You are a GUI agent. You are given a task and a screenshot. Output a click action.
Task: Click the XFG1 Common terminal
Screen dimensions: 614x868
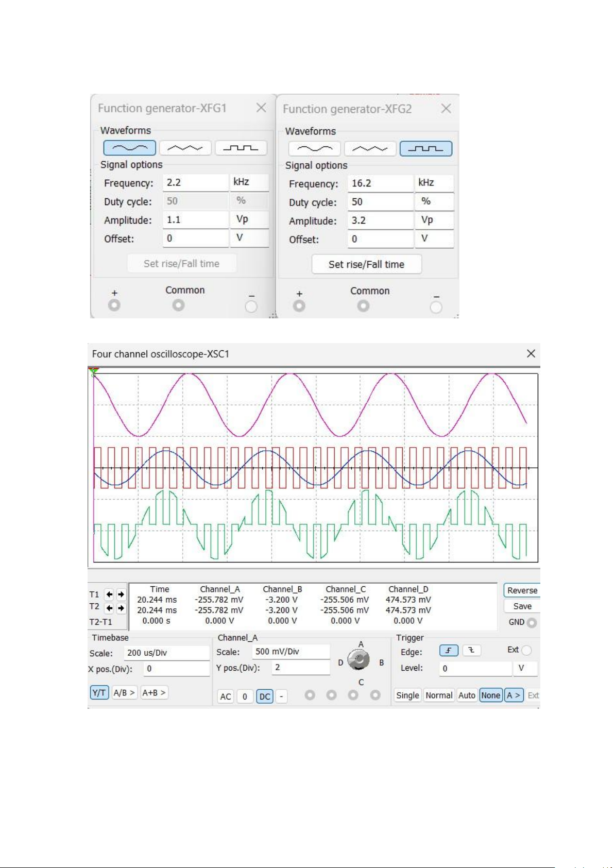178,305
